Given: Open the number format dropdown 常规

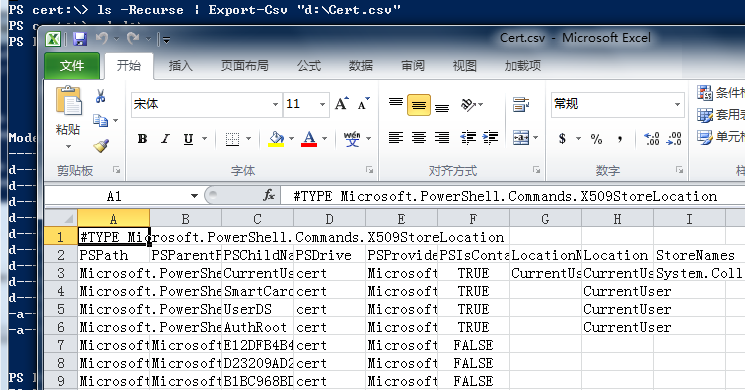Looking at the screenshot, I should point(677,104).
